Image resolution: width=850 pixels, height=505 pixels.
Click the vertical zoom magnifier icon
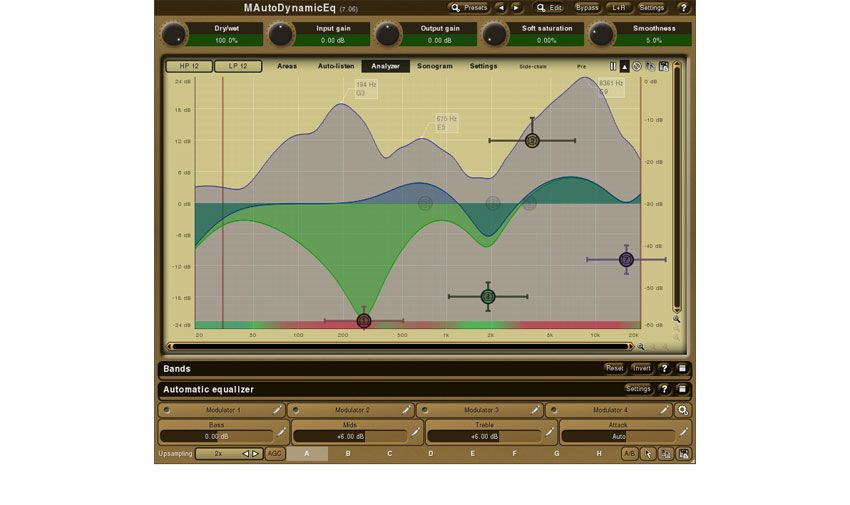[677, 319]
